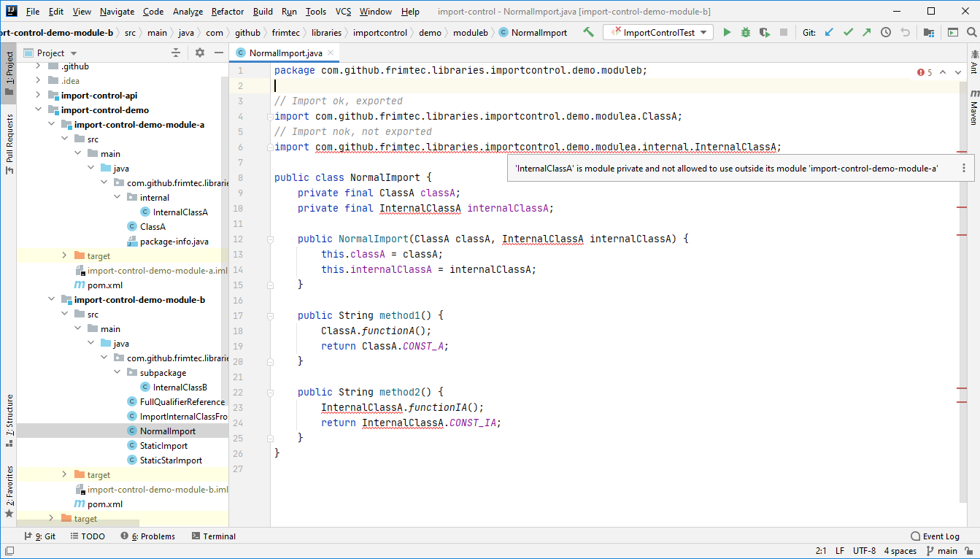This screenshot has width=980, height=559.
Task: Open the Maven side tool window
Action: [x=973, y=108]
